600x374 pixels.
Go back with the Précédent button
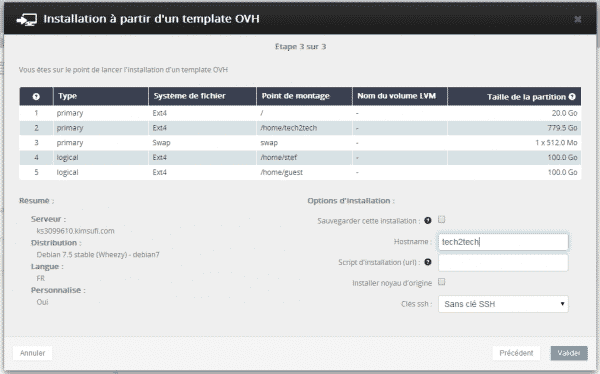tap(516, 353)
